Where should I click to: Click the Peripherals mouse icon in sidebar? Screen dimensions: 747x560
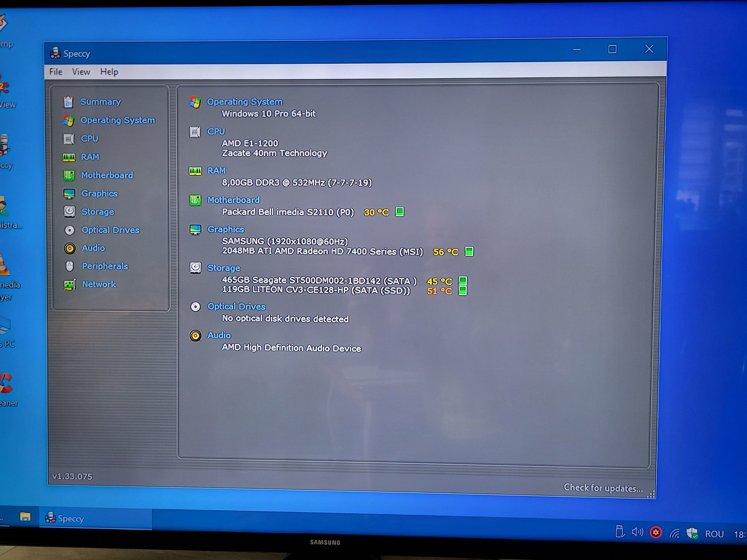click(69, 266)
